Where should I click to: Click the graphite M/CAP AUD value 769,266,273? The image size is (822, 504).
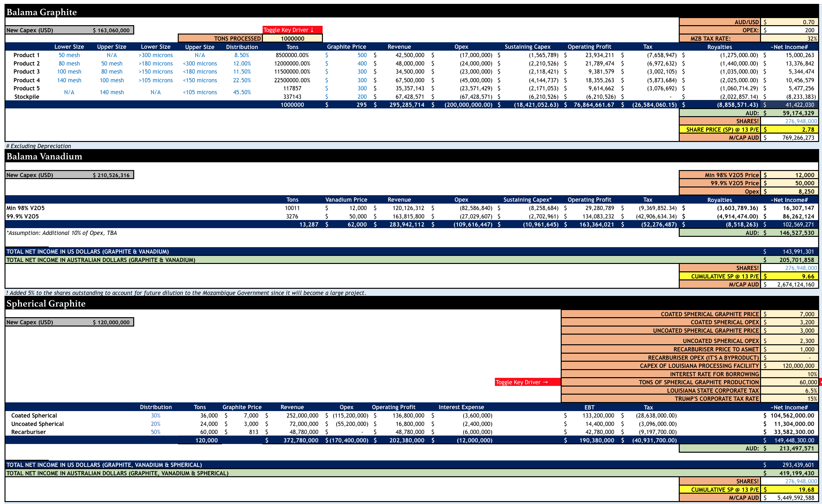[x=789, y=137]
